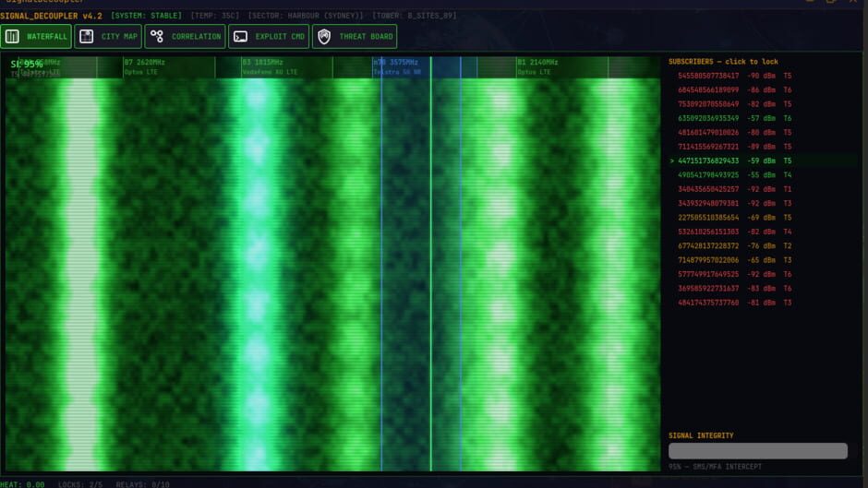Select the 3575MHz Telstra 5G band

click(425, 67)
